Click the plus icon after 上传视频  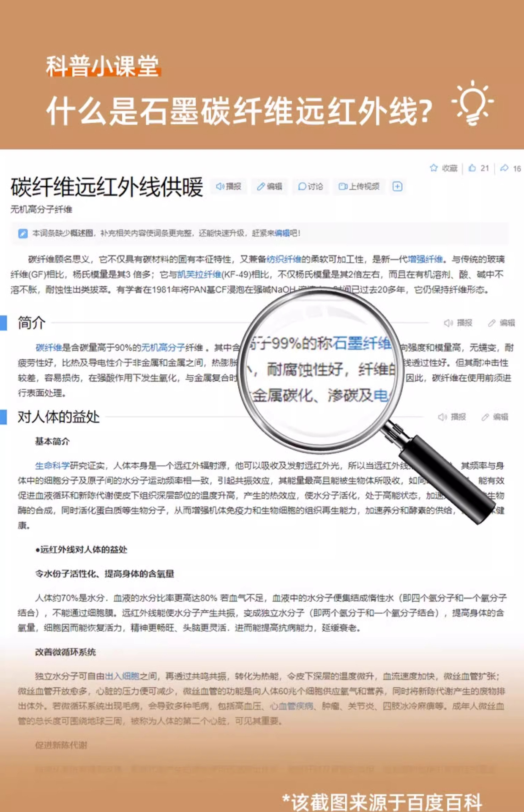tap(397, 187)
